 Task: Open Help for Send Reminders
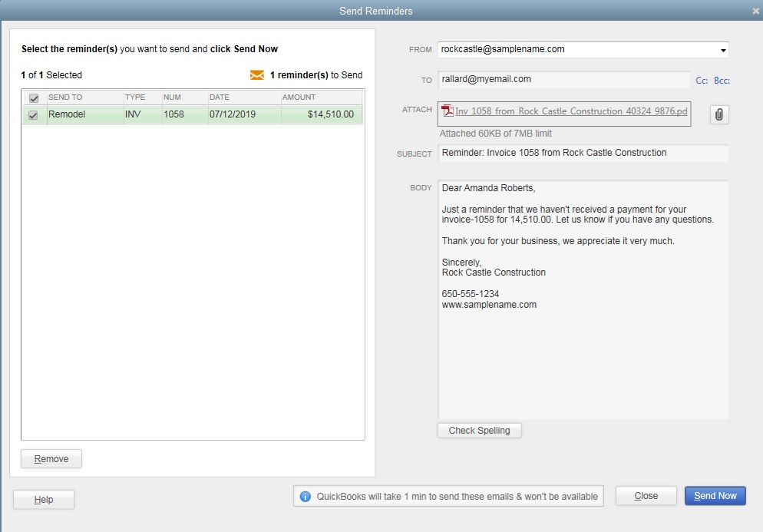point(43,500)
